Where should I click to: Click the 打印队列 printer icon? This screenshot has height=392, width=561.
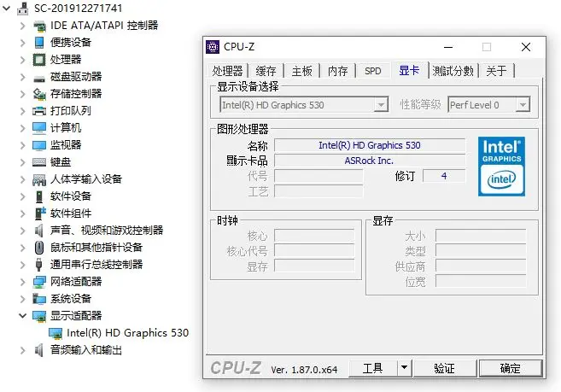click(39, 111)
